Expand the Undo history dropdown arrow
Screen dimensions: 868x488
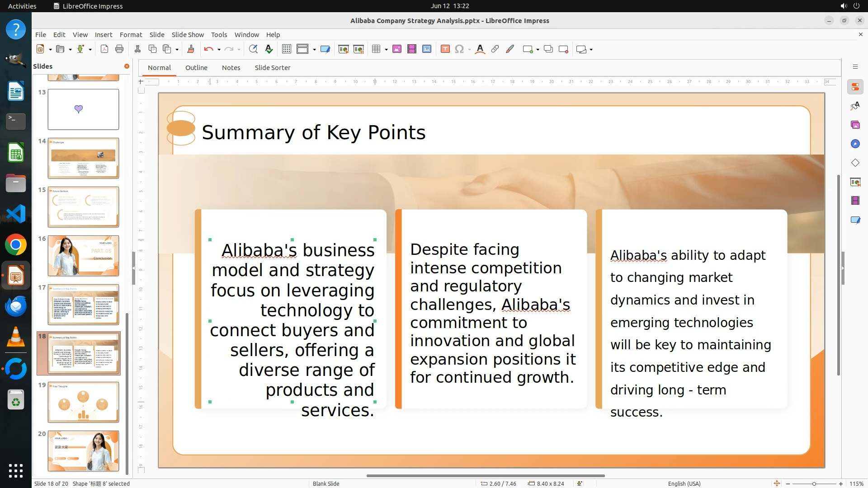pyautogui.click(x=219, y=49)
